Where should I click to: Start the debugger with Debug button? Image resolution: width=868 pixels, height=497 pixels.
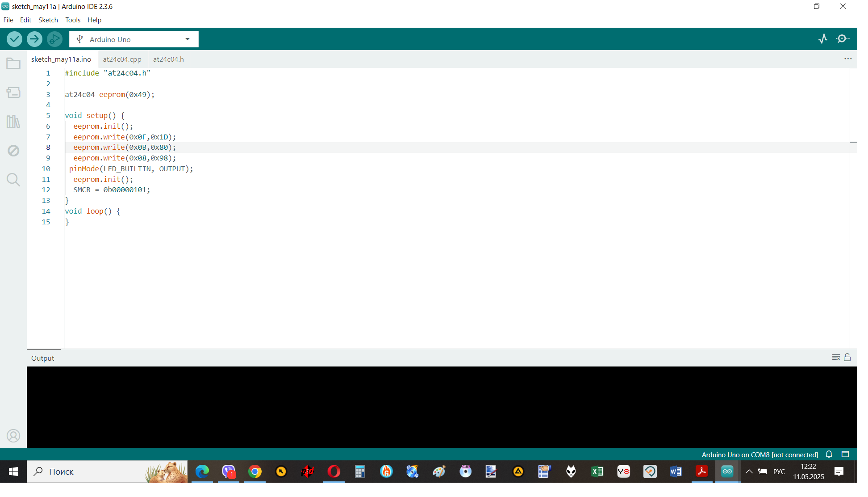point(54,39)
